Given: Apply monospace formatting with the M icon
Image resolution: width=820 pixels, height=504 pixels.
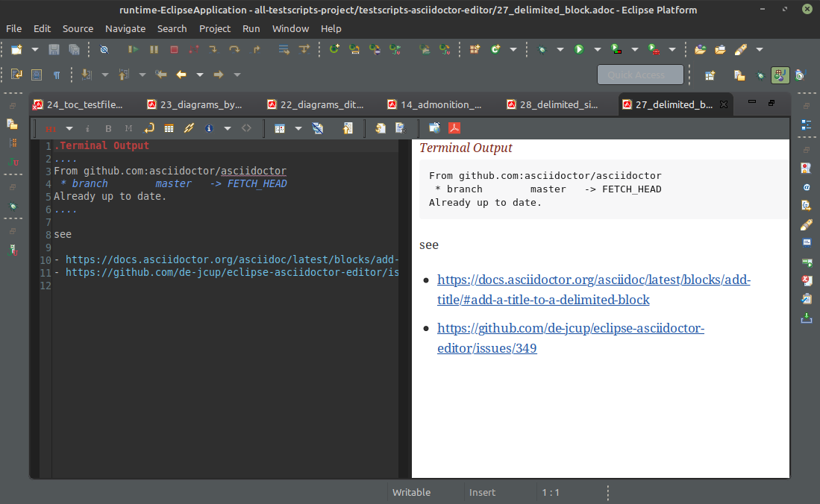Looking at the screenshot, I should tap(128, 128).
